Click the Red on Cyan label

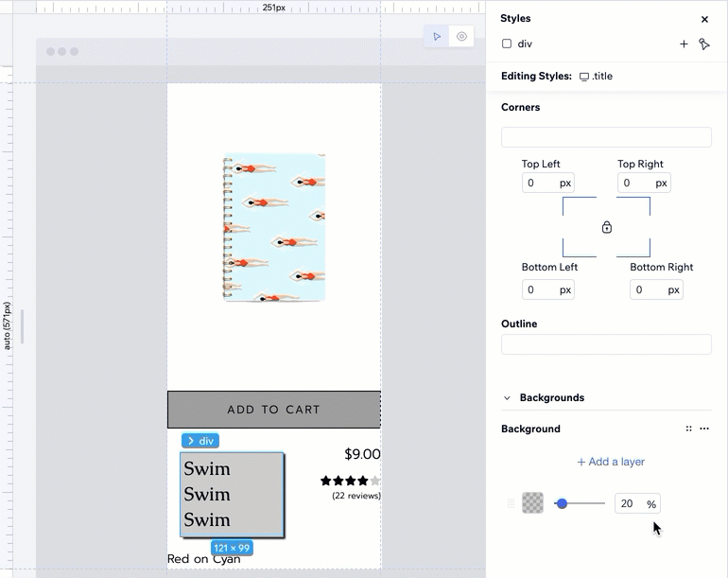pos(204,559)
